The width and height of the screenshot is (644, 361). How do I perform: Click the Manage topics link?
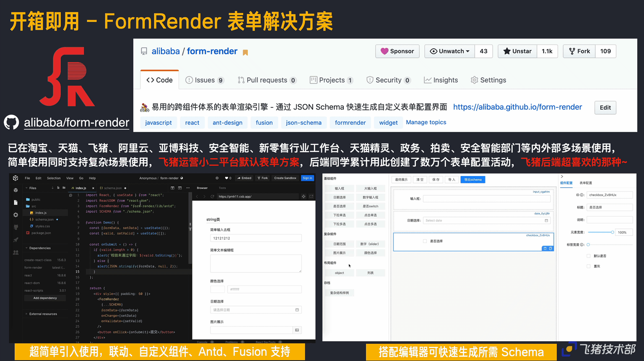coord(426,122)
